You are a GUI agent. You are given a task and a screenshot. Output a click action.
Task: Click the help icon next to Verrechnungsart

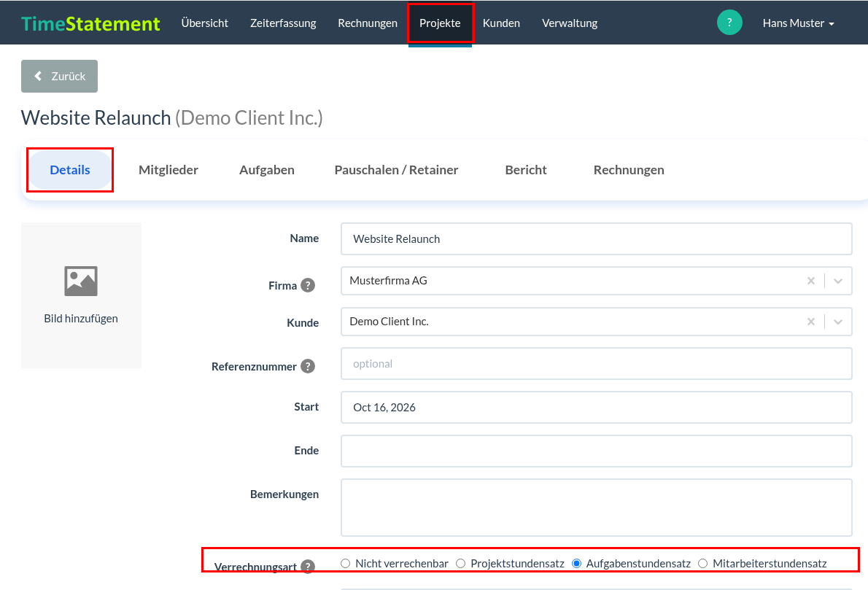tap(308, 566)
